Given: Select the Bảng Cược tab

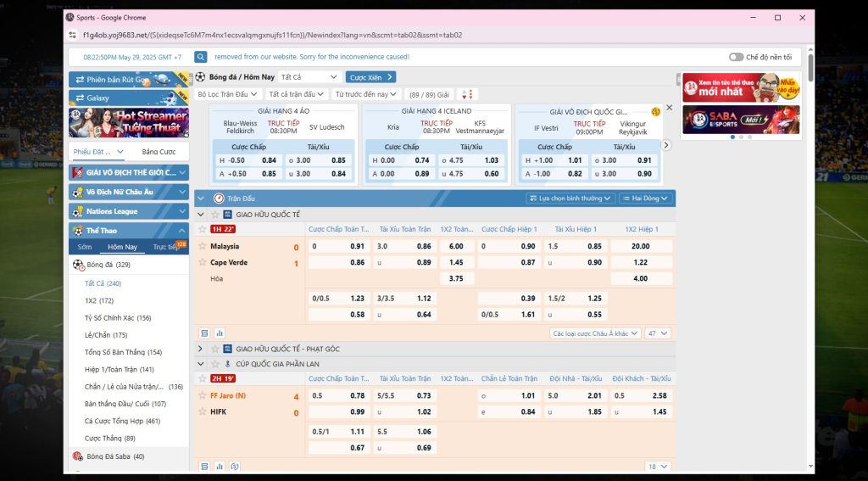Looking at the screenshot, I should [x=159, y=152].
